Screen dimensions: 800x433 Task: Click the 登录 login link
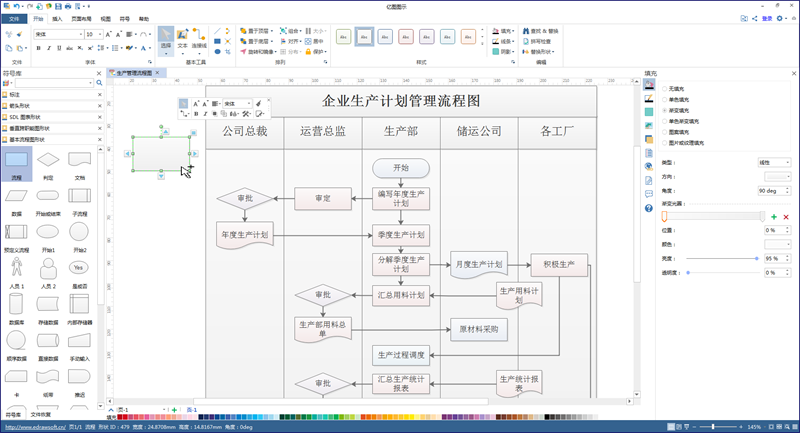767,18
